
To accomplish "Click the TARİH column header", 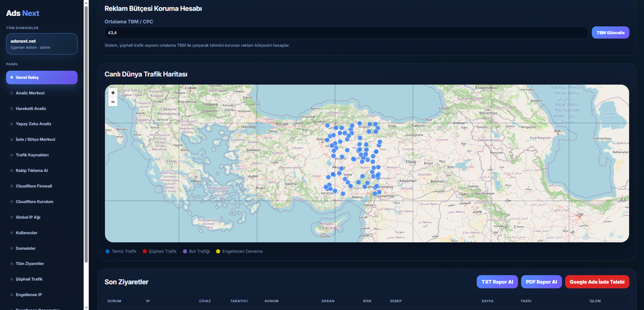I will 526,301.
